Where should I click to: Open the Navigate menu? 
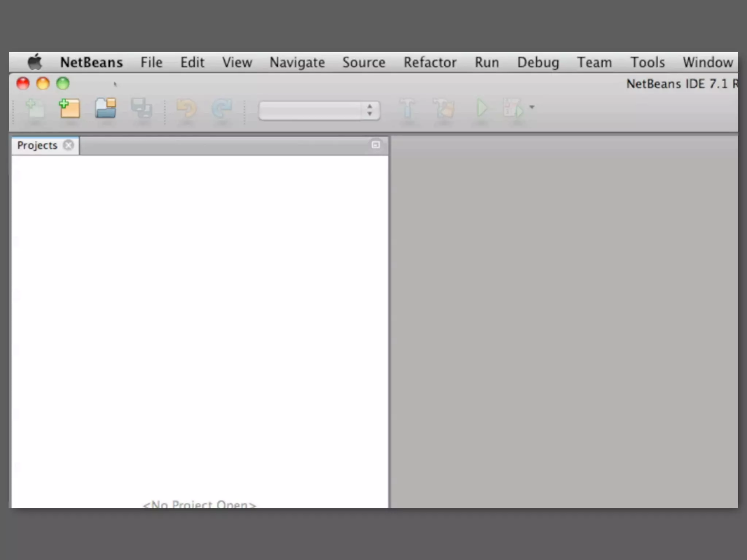(297, 62)
